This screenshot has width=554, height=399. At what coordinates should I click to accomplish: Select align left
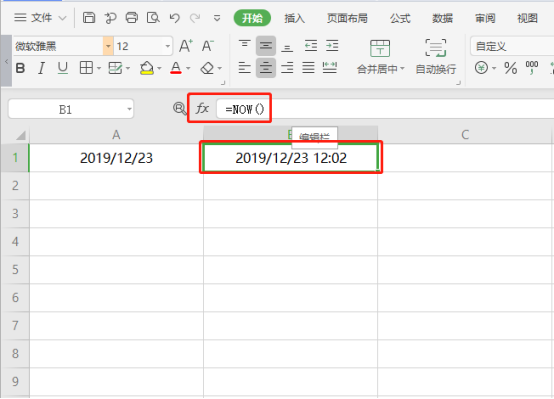pos(244,68)
